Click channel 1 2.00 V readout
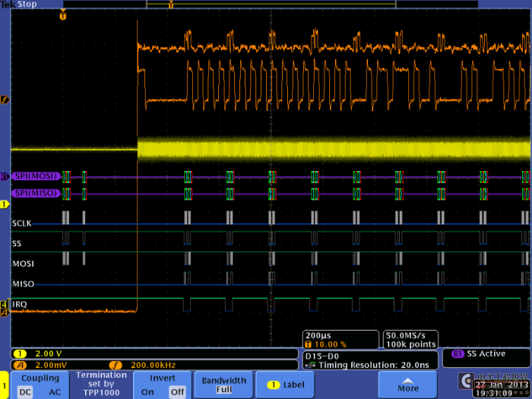 point(48,354)
